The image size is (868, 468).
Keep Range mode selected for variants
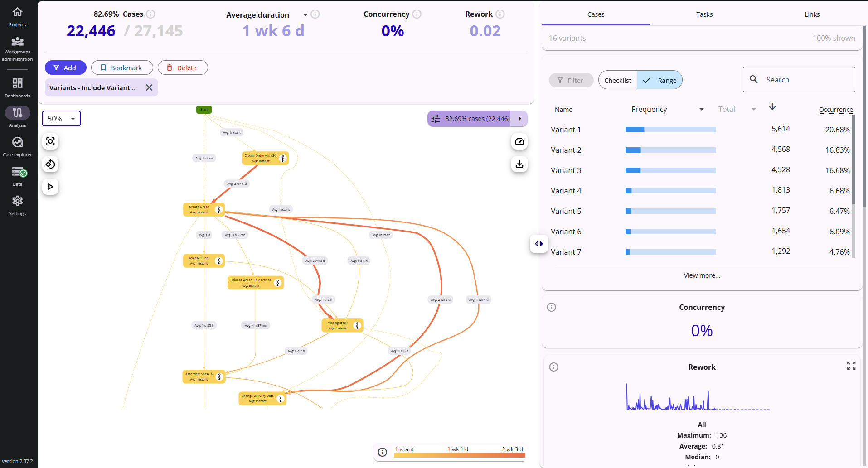pos(659,80)
